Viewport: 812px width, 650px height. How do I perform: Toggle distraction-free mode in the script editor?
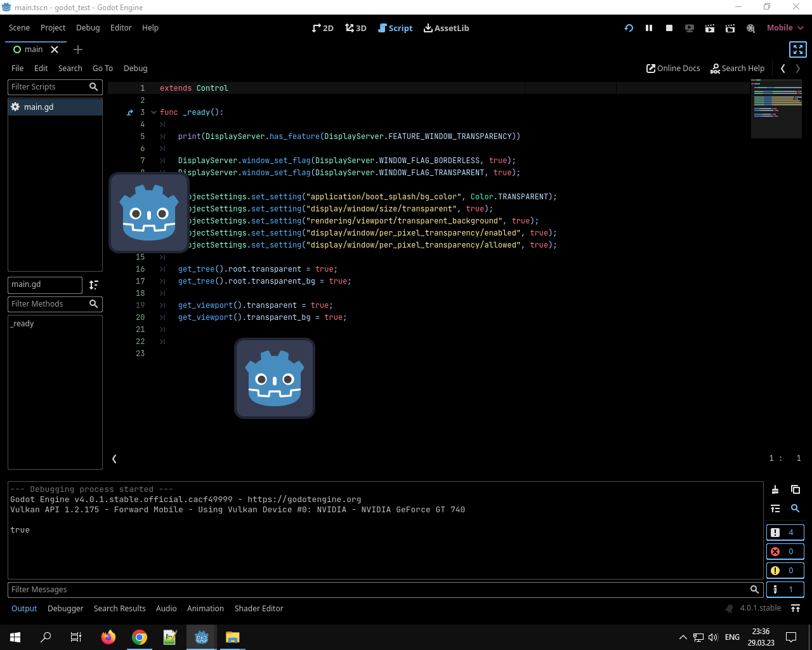(x=797, y=49)
